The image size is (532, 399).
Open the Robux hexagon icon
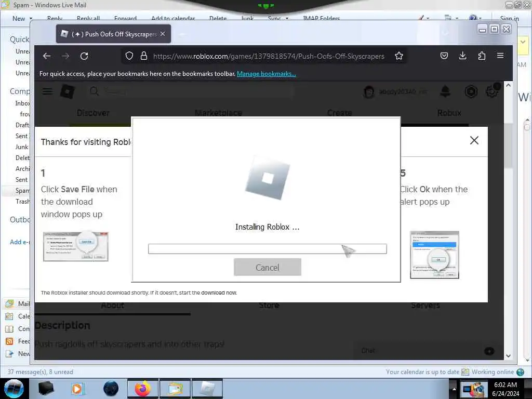click(x=471, y=91)
